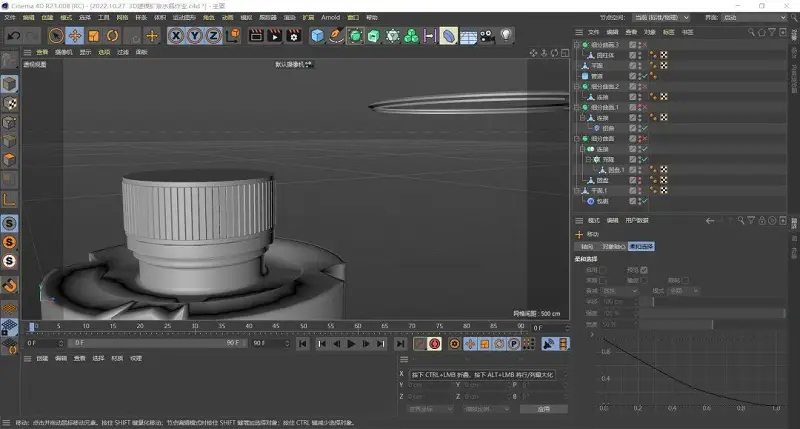Play the animation forward
The width and height of the screenshot is (800, 429).
point(352,344)
